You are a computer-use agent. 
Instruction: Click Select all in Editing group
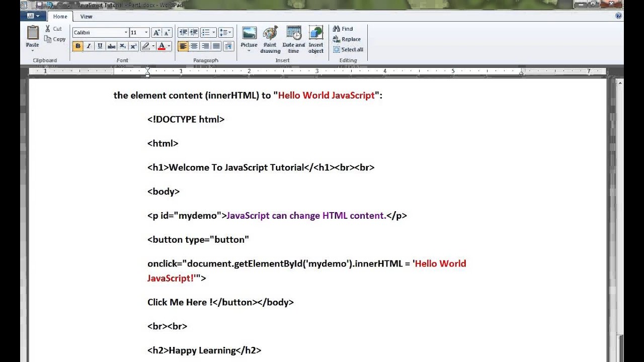348,50
